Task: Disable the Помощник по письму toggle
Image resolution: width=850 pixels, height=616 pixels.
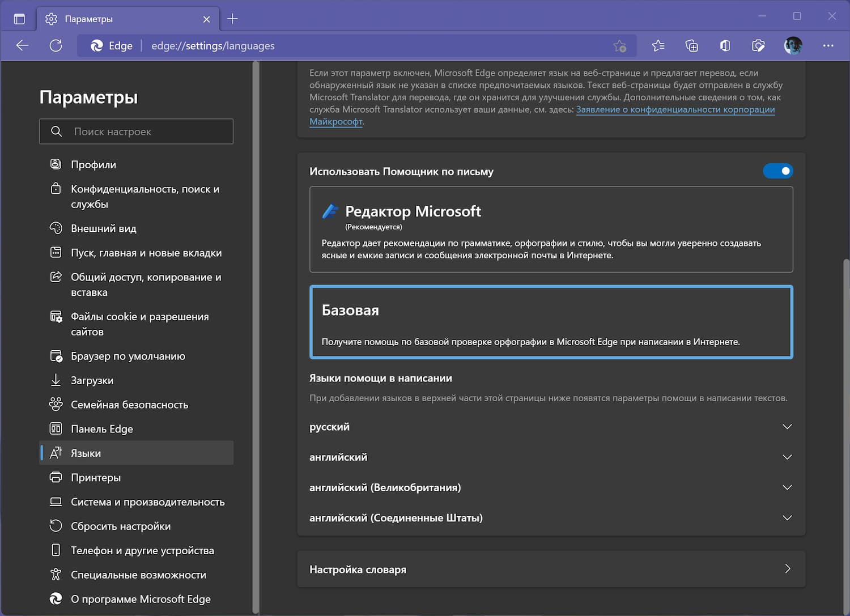Action: [x=777, y=171]
